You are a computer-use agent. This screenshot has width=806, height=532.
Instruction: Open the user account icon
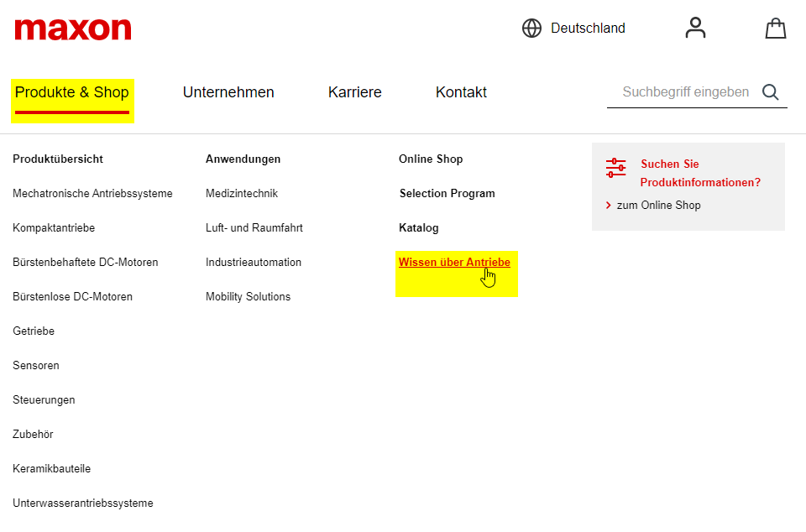pos(695,28)
